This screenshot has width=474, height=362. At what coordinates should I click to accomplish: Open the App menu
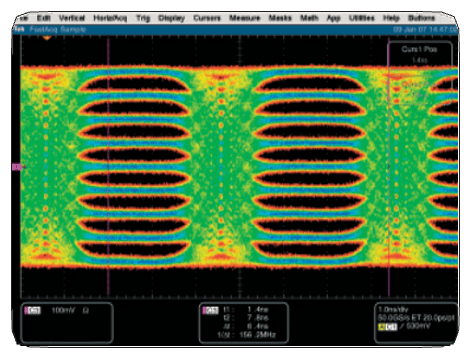click(333, 18)
